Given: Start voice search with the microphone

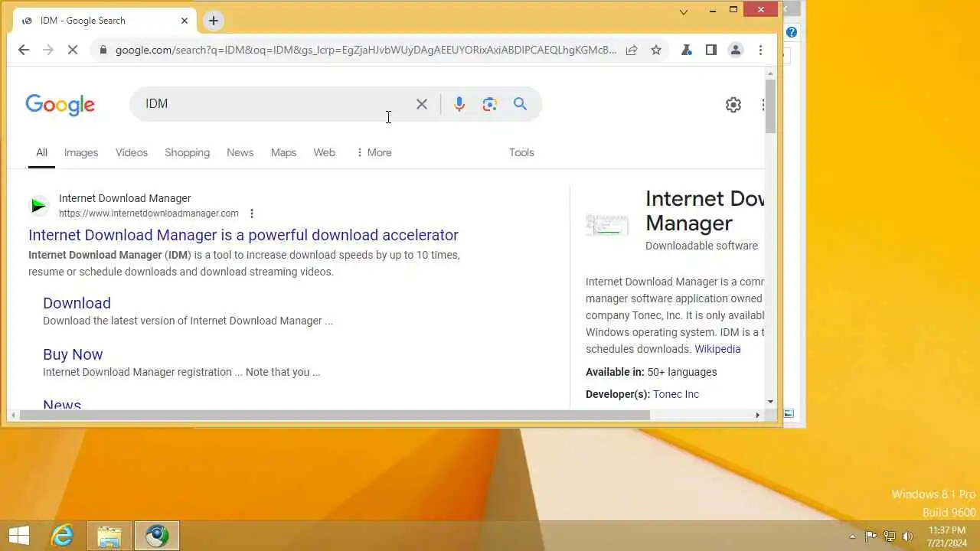Looking at the screenshot, I should click(x=459, y=104).
